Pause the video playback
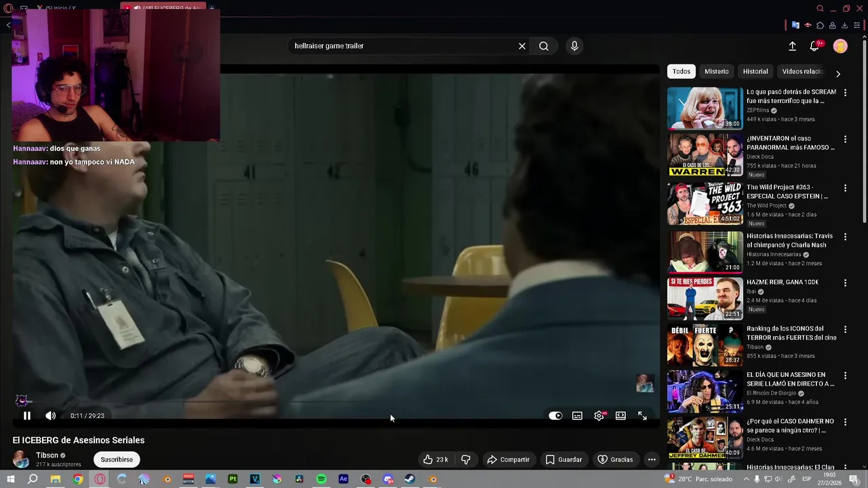The width and height of the screenshot is (868, 488). pos(27,415)
